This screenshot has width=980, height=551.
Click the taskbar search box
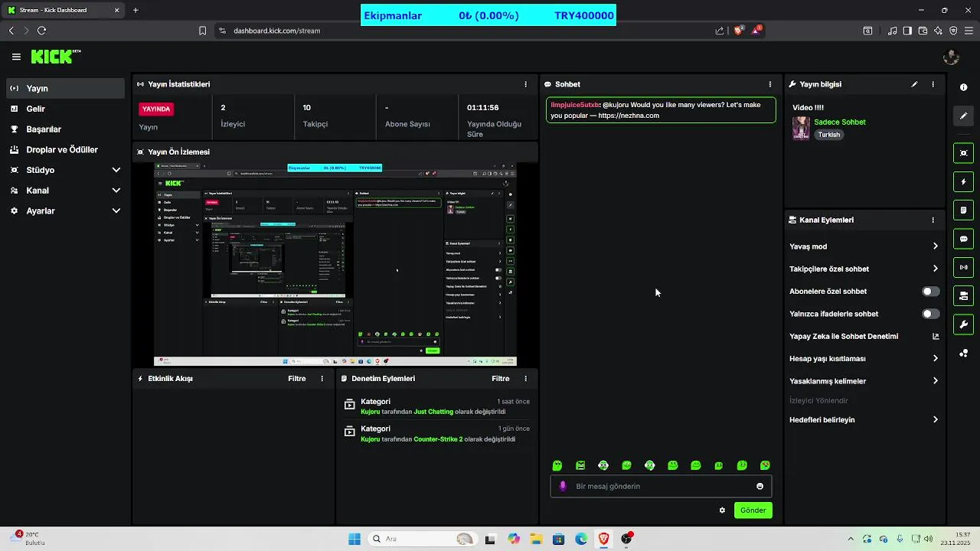pyautogui.click(x=421, y=539)
